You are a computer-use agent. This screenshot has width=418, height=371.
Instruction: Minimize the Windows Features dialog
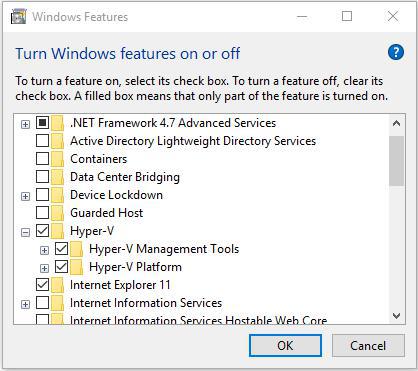(x=302, y=16)
